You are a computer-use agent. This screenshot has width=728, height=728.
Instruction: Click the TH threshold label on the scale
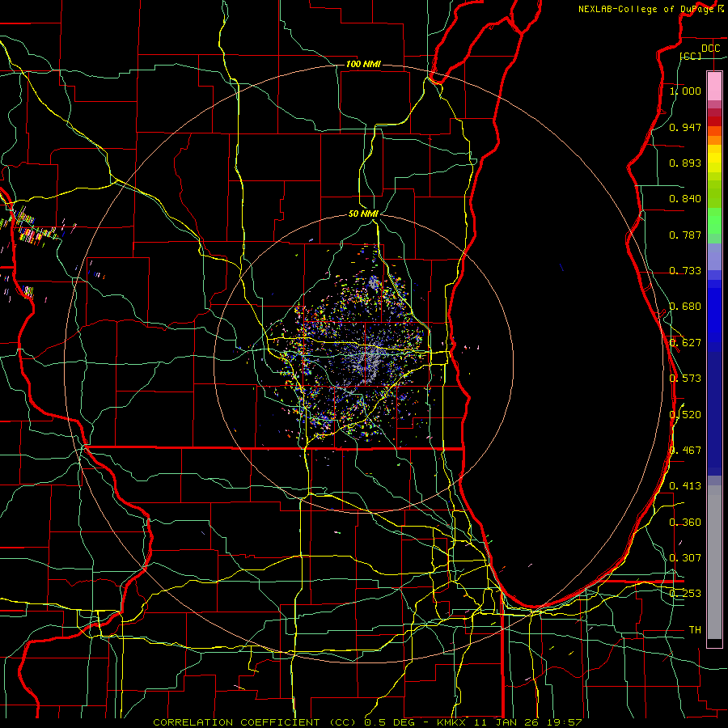pyautogui.click(x=695, y=630)
